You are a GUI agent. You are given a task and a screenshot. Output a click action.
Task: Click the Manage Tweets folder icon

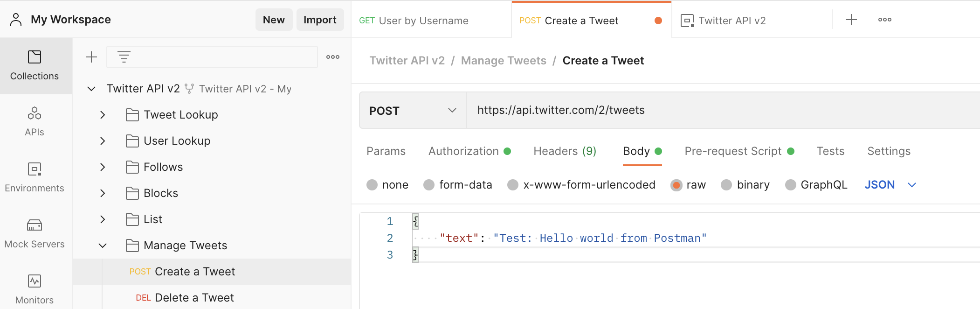(x=132, y=246)
